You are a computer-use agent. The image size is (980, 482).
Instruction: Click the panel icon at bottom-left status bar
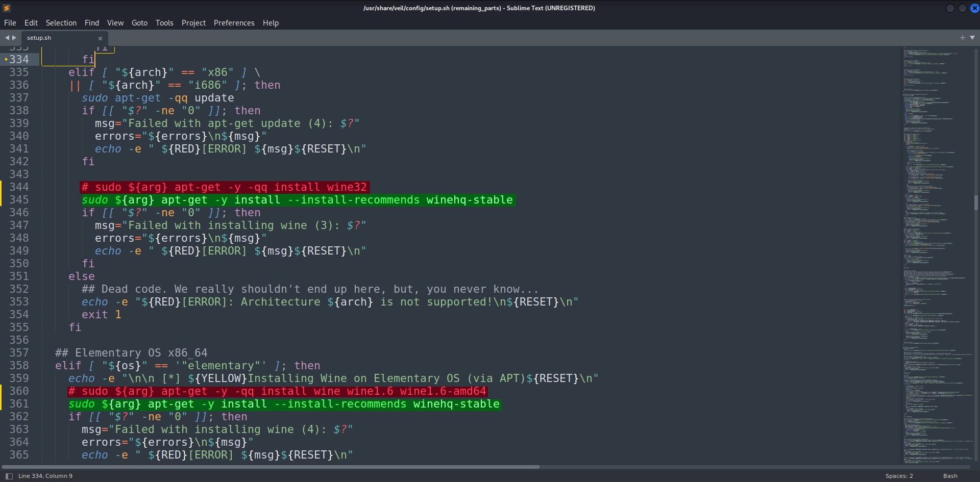pos(9,475)
